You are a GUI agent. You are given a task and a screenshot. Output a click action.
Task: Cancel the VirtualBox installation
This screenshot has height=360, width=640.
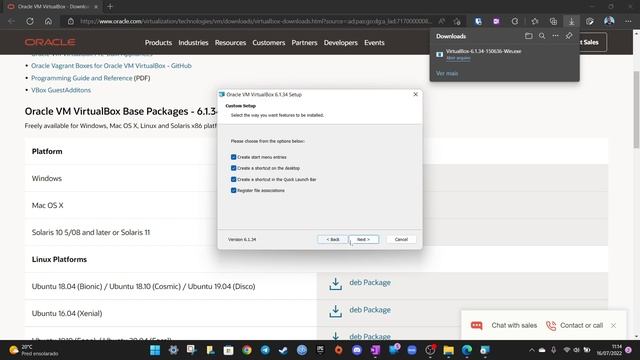(401, 240)
